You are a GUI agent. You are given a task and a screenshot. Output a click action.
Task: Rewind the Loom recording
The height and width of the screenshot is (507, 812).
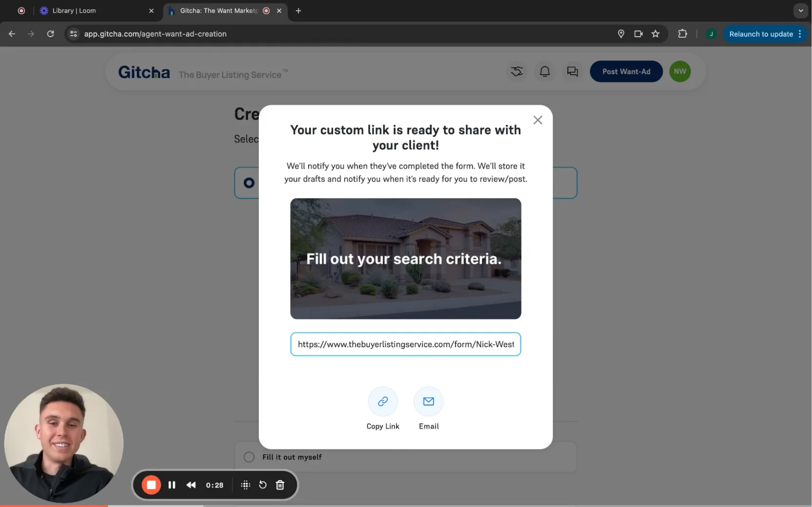coord(191,485)
